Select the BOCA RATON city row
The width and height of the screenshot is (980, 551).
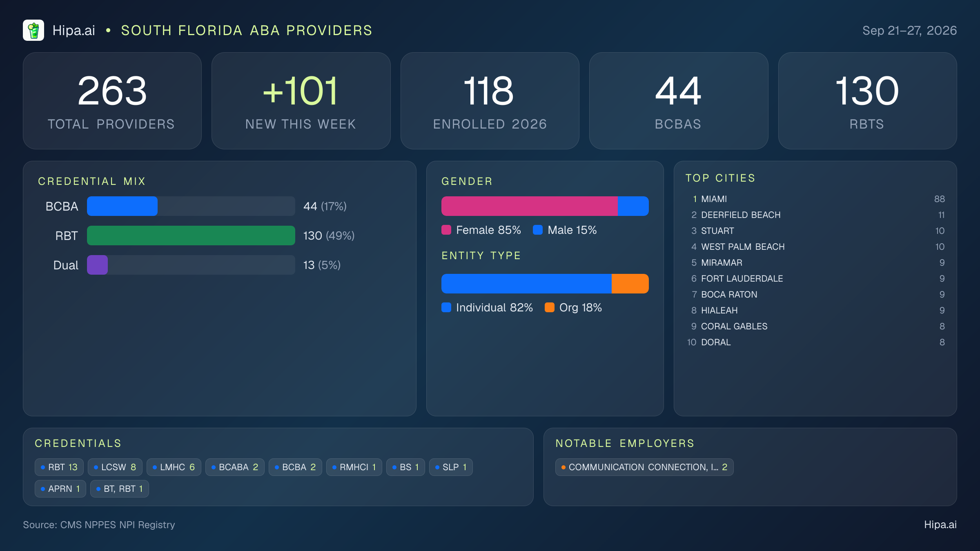click(815, 294)
